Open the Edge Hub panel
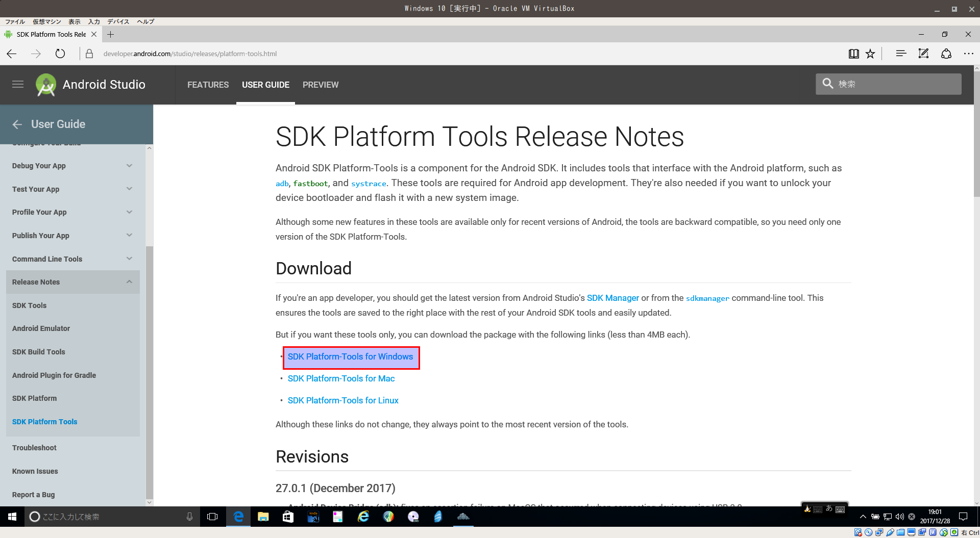This screenshot has height=538, width=980. 901,54
